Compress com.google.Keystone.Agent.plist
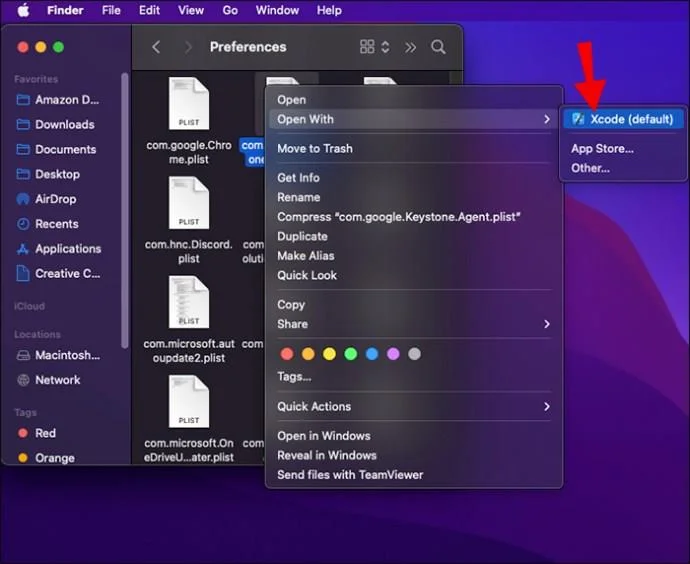 click(399, 217)
